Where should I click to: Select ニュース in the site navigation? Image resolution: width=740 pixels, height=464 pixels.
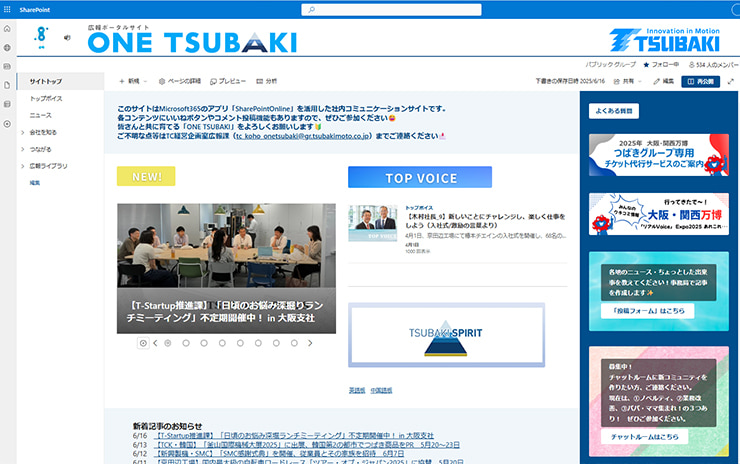coord(41,115)
